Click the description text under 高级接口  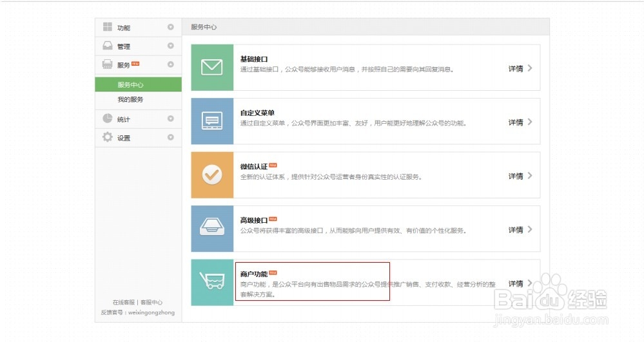click(354, 231)
